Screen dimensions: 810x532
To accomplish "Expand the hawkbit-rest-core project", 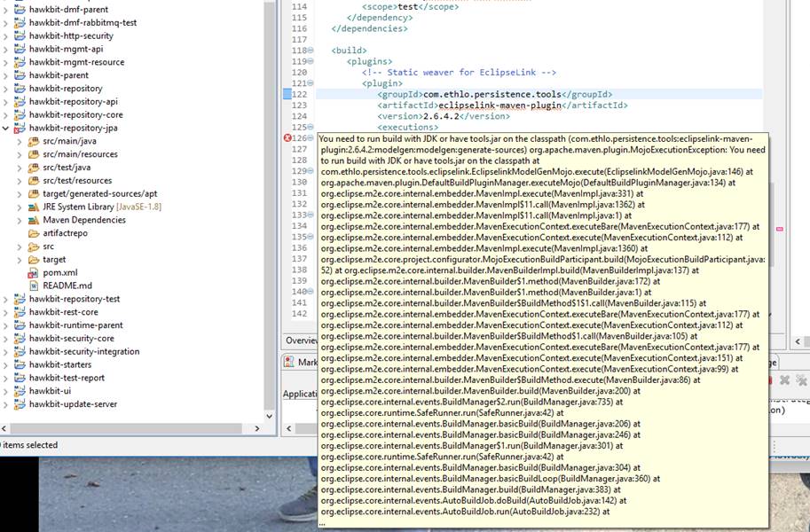I will point(5,312).
